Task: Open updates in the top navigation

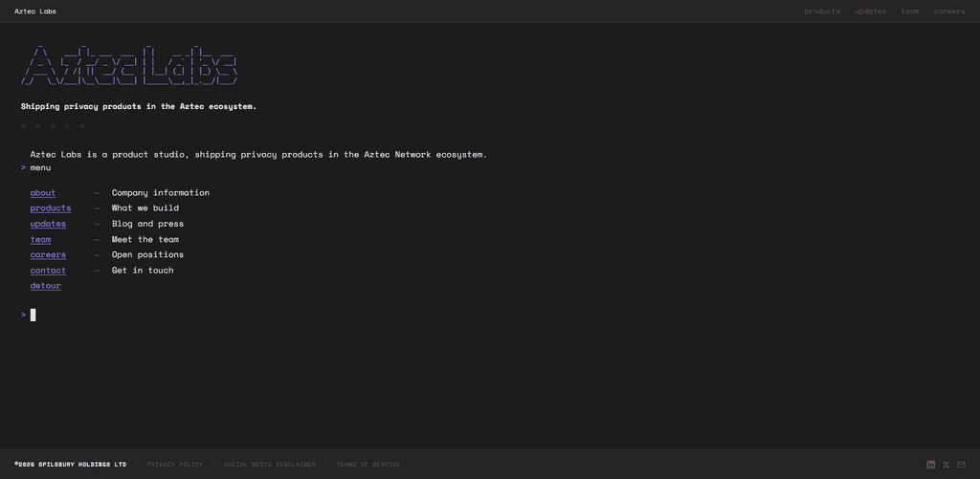Action: pos(870,11)
